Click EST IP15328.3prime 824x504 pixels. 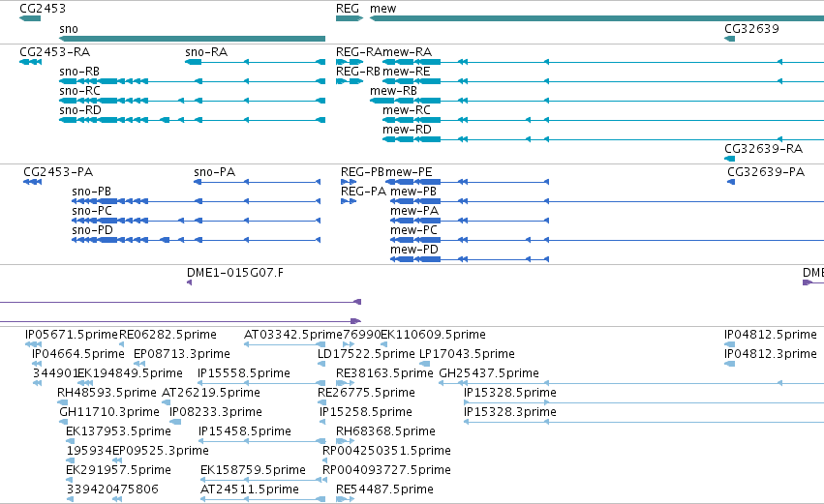510,413
